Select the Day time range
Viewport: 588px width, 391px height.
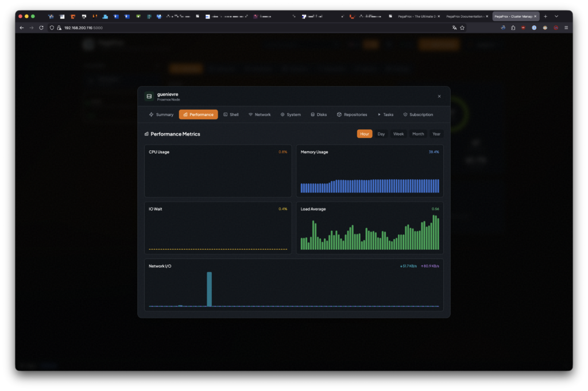click(381, 134)
